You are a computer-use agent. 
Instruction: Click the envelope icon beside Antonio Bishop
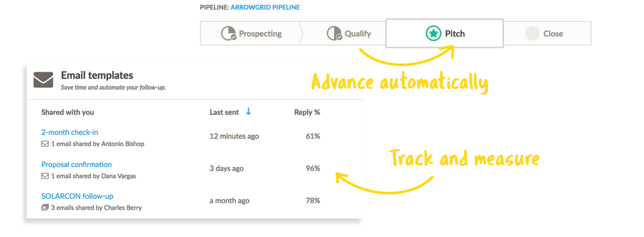pyautogui.click(x=45, y=144)
